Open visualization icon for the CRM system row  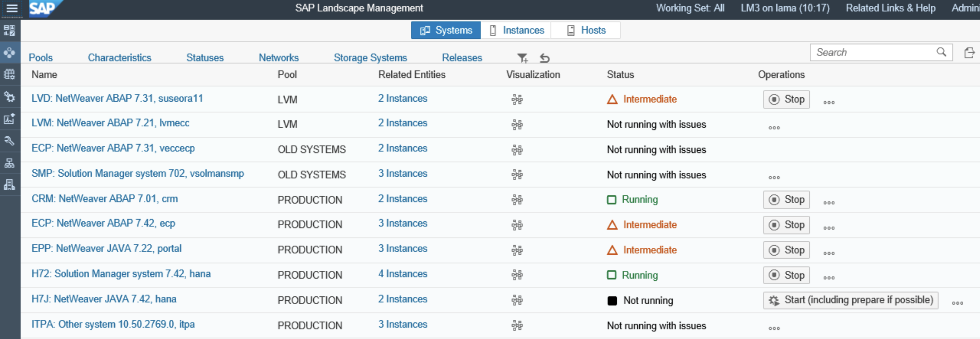pyautogui.click(x=517, y=200)
